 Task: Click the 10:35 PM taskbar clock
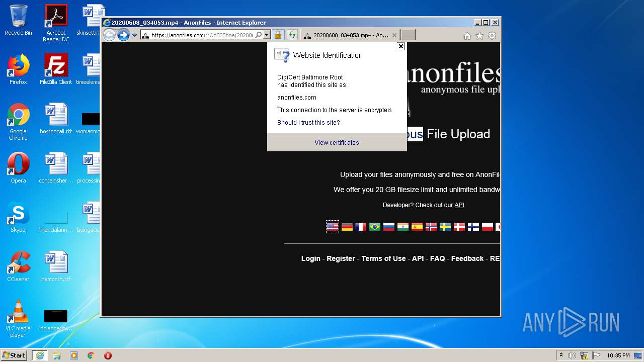point(618,355)
